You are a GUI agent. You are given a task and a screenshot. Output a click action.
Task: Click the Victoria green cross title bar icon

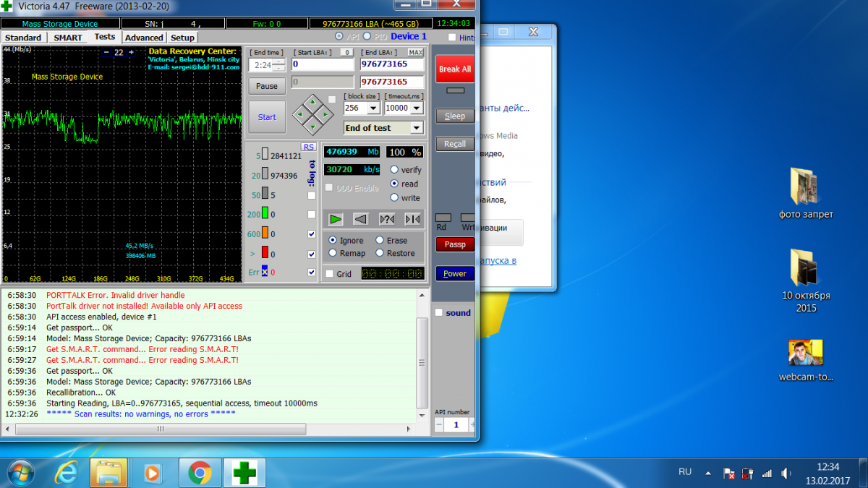[x=7, y=6]
